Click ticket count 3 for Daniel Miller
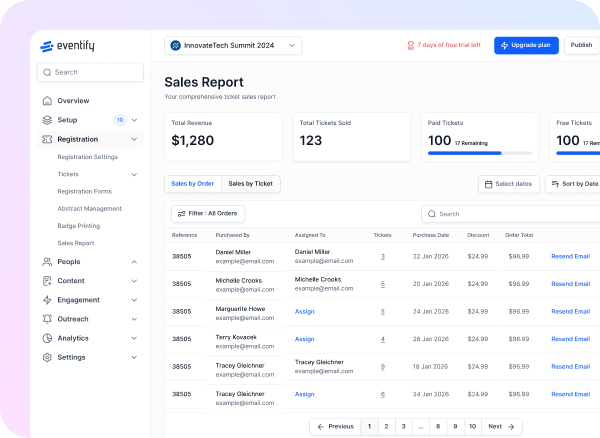This screenshot has width=600, height=438. coord(383,257)
